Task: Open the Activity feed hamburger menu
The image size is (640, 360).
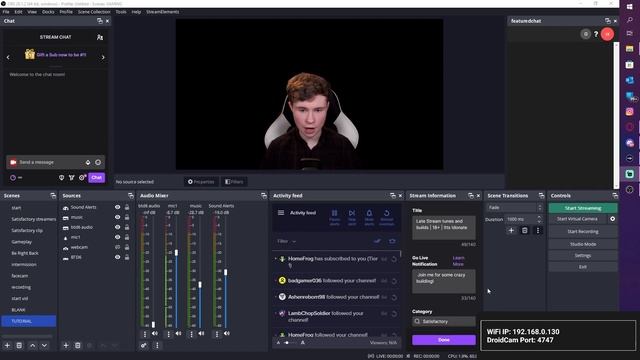Action: point(281,213)
